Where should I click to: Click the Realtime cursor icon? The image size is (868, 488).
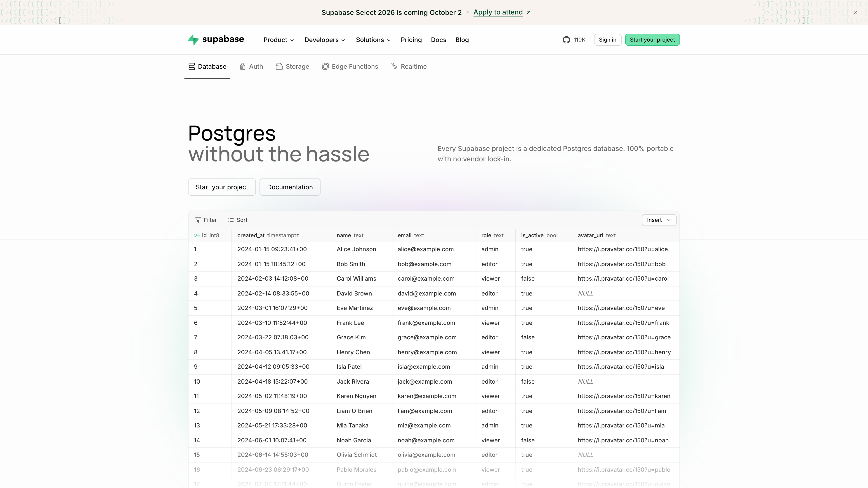tap(394, 66)
